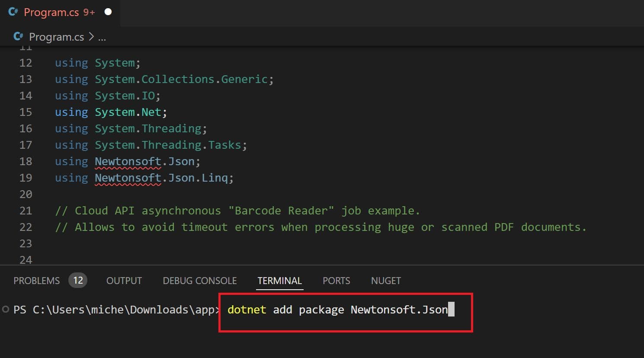644x358 pixels.
Task: Click the unsaved-changes dot on the Program.cs tab
Action: coord(108,12)
